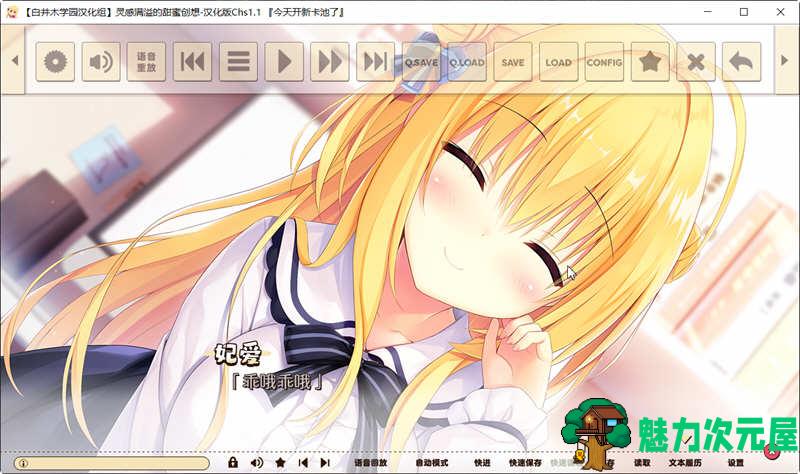Select 快进 fast forward in bottom bar

pos(482,463)
